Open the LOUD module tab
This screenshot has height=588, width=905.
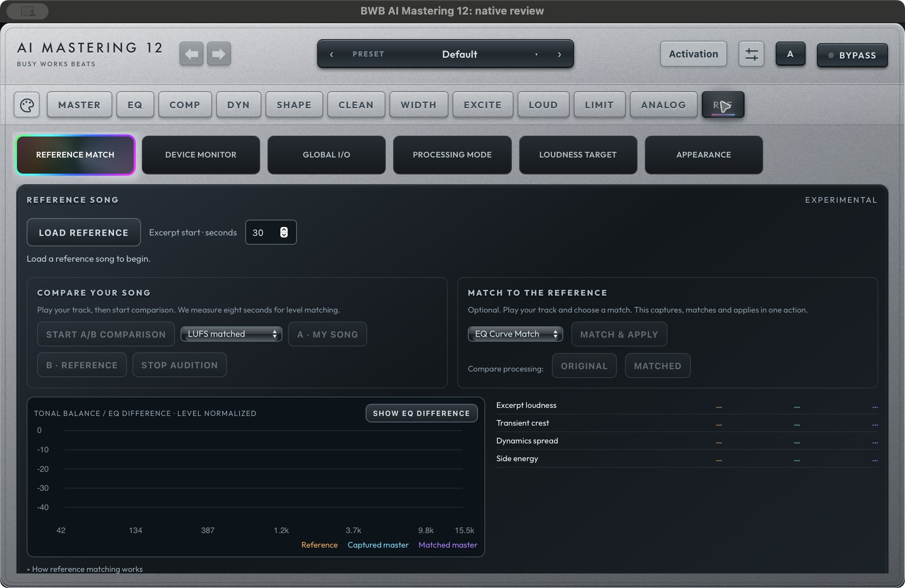(543, 105)
